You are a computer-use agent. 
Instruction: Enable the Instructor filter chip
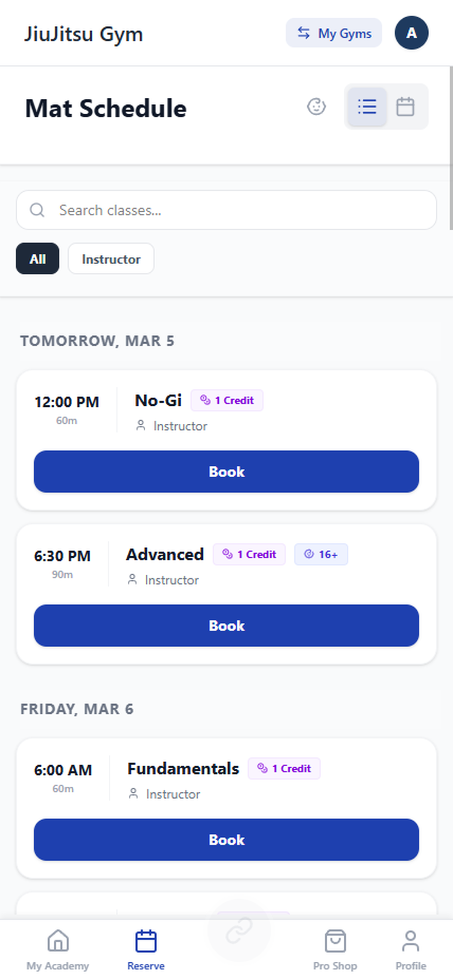[111, 259]
